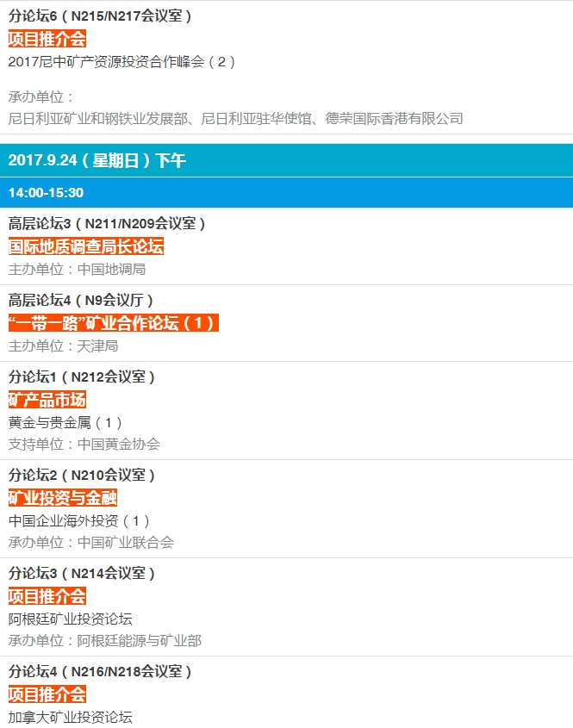Select the 2017尼中矿产资源投资合作峰会（2） text
The image size is (573, 728).
pos(121,62)
